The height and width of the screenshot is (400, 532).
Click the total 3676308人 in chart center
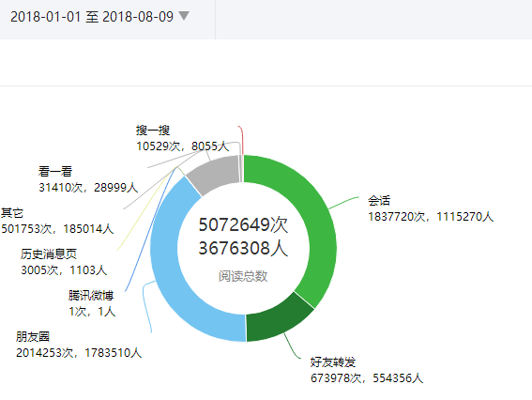(x=243, y=248)
